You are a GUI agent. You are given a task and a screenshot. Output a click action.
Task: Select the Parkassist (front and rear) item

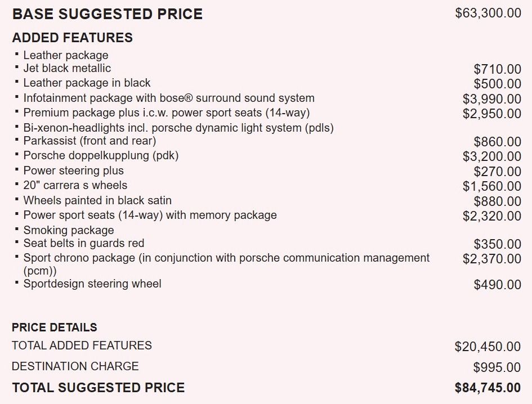pos(90,141)
